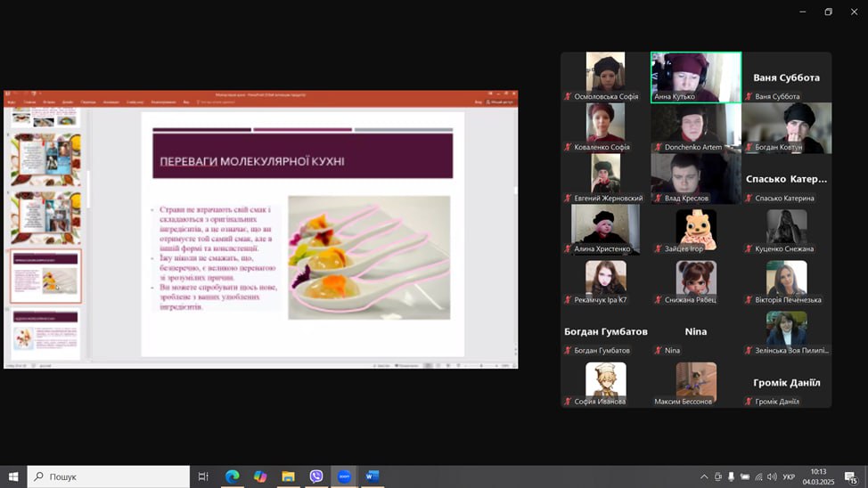Select Анна Кутько's highlighted video tile

click(696, 77)
